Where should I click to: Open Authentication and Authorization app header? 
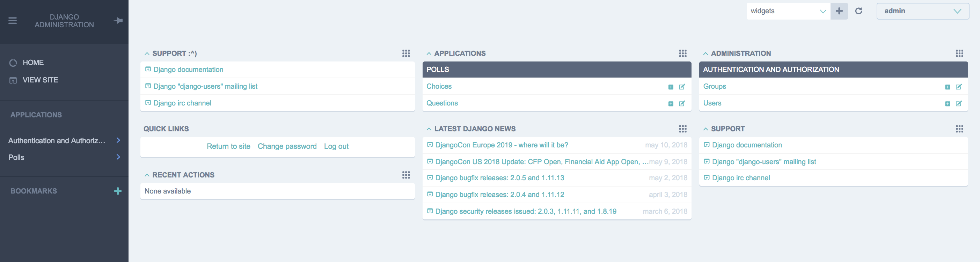(x=771, y=70)
